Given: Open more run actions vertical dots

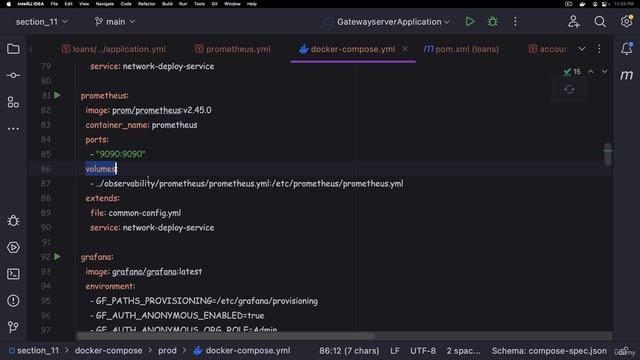Looking at the screenshot, I should tap(515, 22).
